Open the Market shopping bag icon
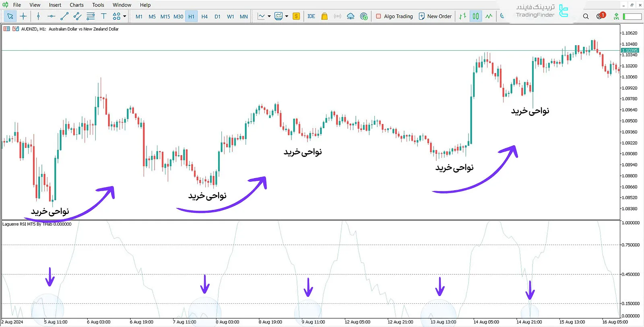 324,16
